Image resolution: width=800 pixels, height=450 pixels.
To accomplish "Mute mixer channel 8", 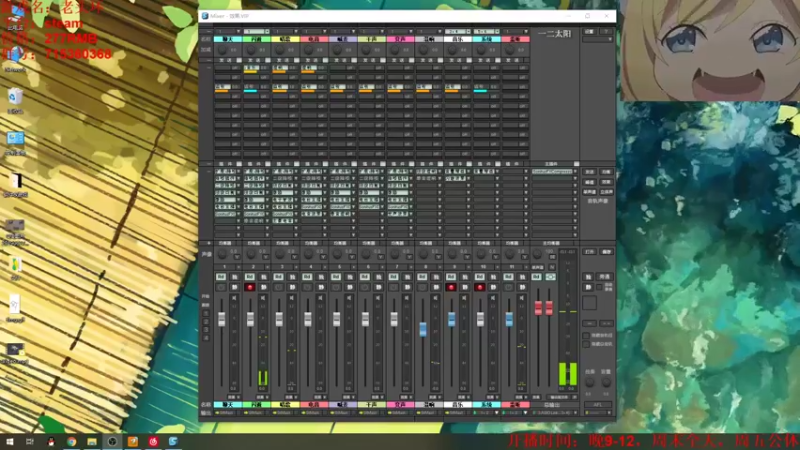I will point(436,287).
